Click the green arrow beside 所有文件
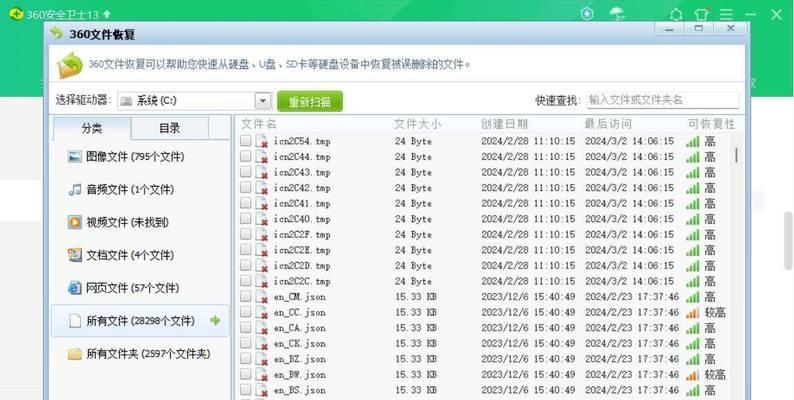This screenshot has width=794, height=400. tap(215, 321)
